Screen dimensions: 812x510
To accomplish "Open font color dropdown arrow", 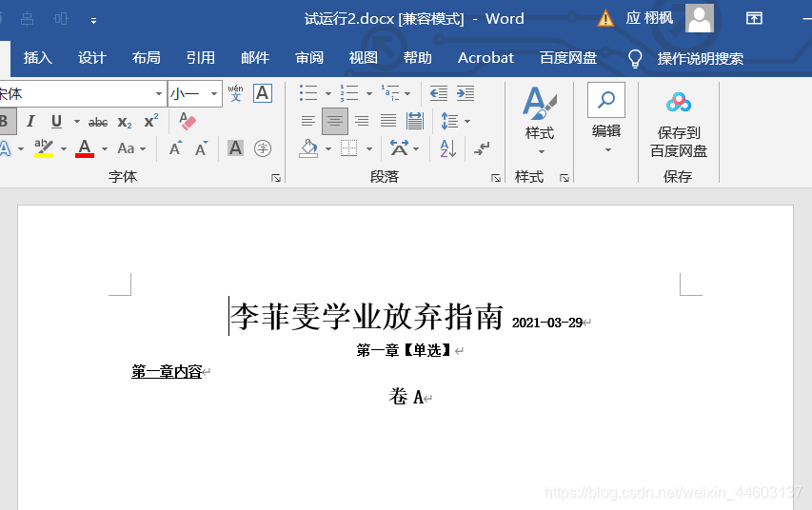I will coord(105,149).
